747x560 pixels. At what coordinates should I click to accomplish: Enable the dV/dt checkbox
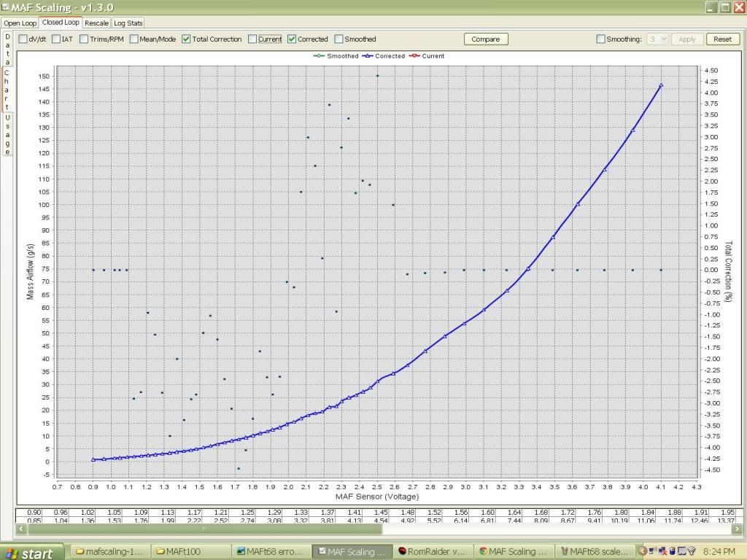click(23, 39)
